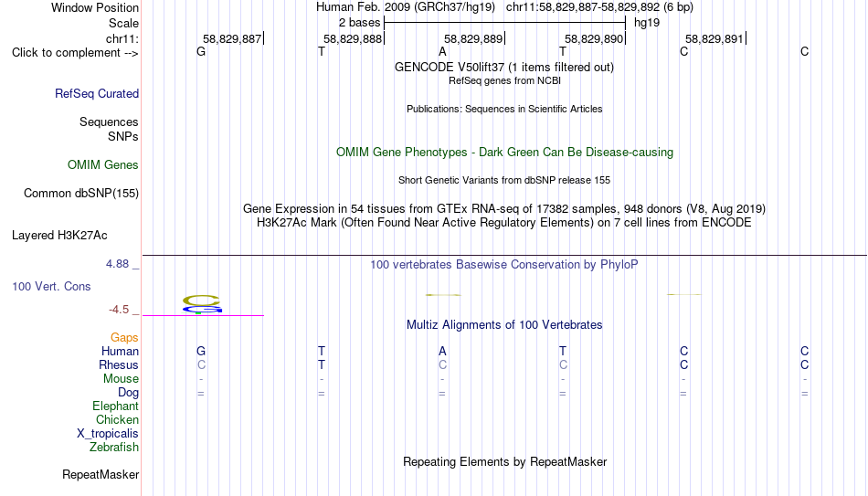Screen dimensions: 868x496
Task: Select the X_tropicalis species row label
Action: coord(108,434)
